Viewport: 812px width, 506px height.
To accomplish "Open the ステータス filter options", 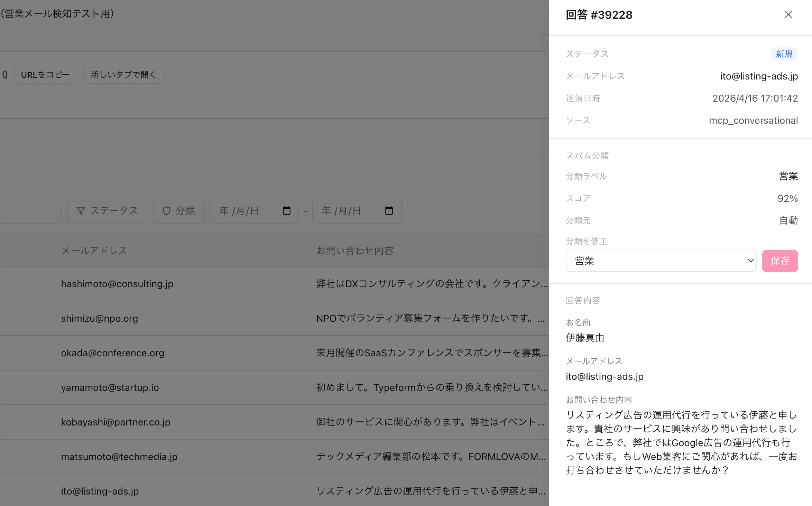I will coord(107,211).
